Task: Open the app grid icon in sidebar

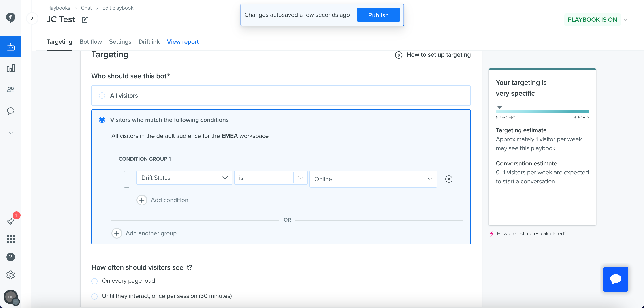Action: coord(11,239)
